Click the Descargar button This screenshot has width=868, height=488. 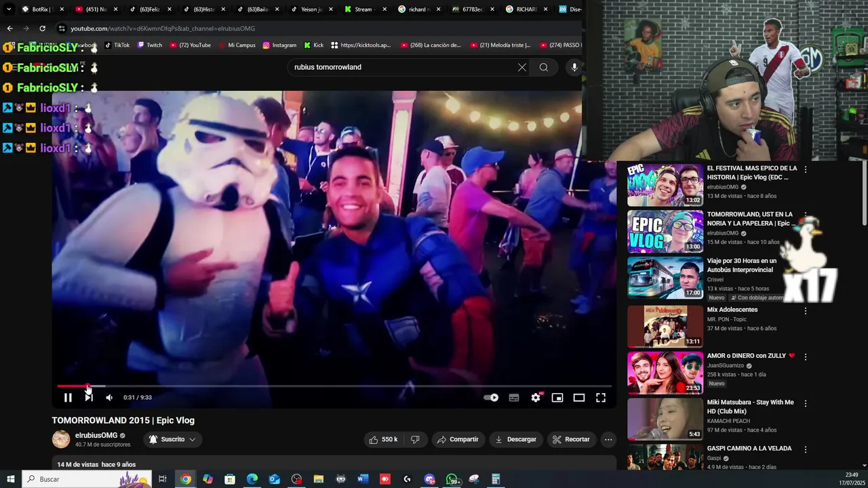(516, 439)
